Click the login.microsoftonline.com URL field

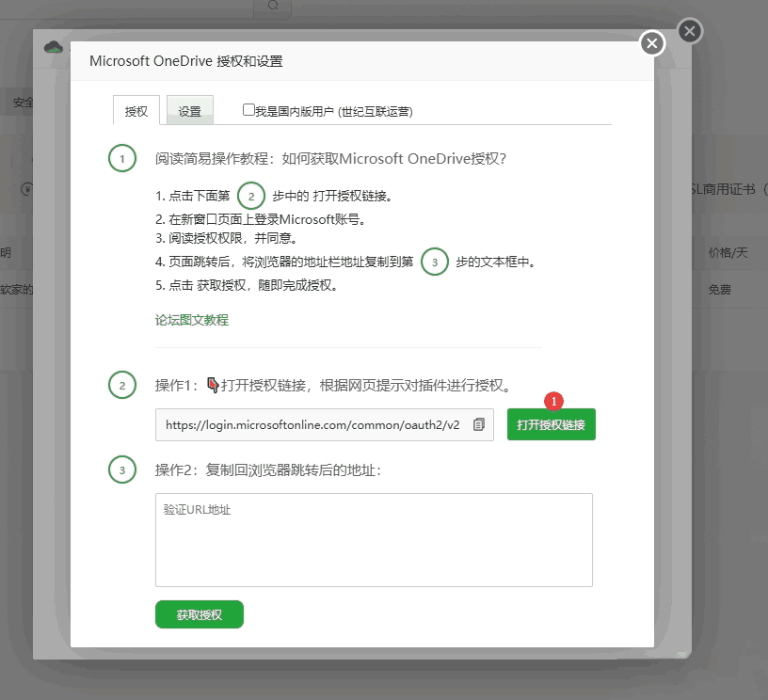[x=312, y=424]
